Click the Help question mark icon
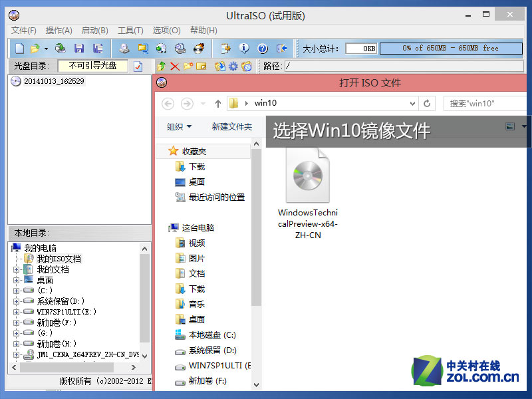Screen dimensions: 532x399 point(263,49)
